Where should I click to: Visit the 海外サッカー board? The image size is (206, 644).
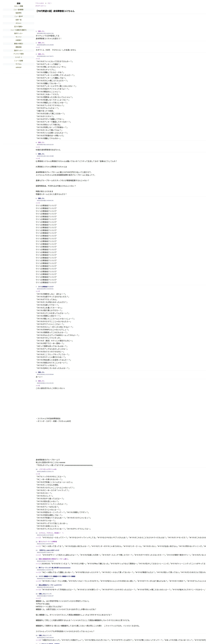click(18, 33)
